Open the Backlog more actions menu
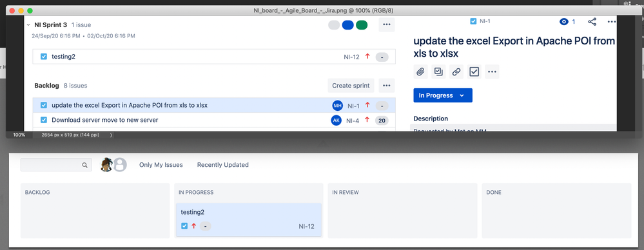The width and height of the screenshot is (644, 250). point(387,86)
